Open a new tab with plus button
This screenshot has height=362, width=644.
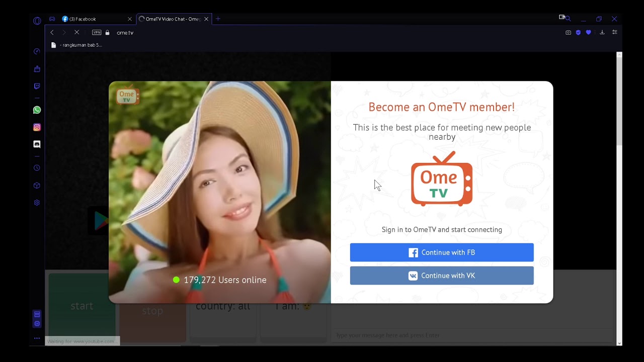tap(218, 19)
